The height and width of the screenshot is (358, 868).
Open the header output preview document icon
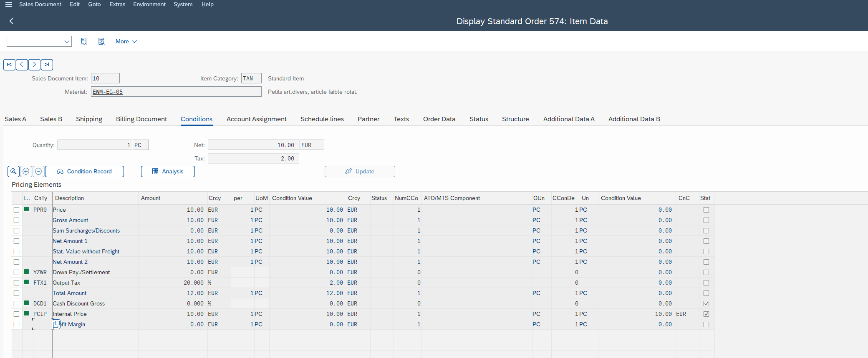coord(84,41)
